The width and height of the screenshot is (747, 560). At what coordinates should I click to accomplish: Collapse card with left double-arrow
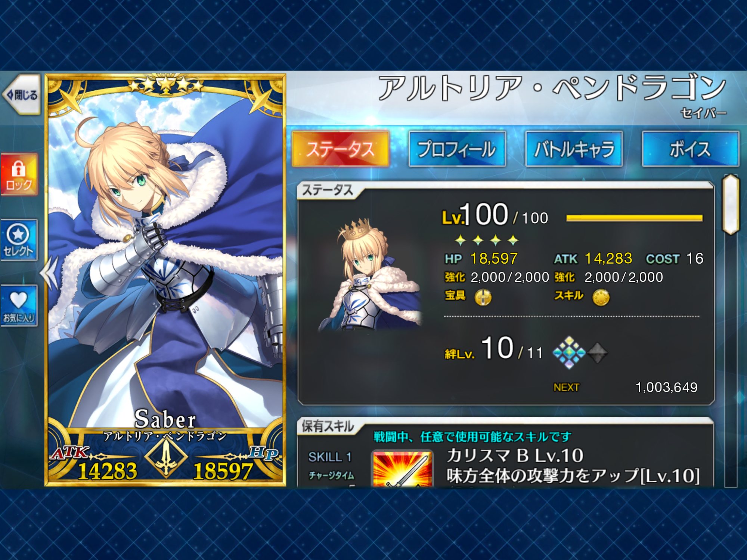pyautogui.click(x=50, y=273)
